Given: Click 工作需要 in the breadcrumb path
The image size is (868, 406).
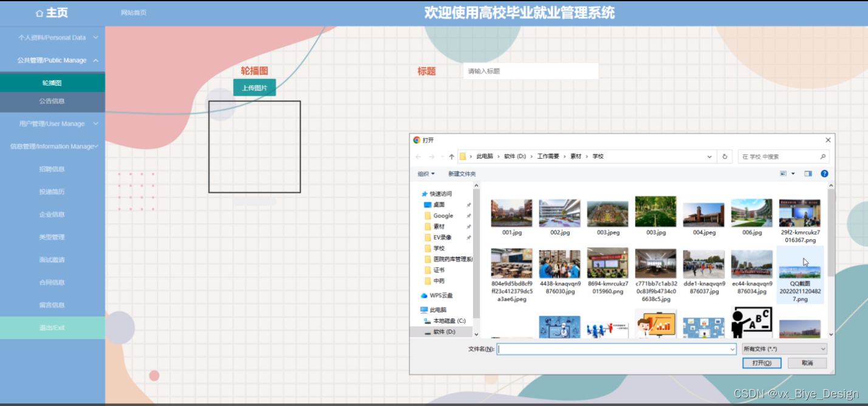Looking at the screenshot, I should coord(548,157).
